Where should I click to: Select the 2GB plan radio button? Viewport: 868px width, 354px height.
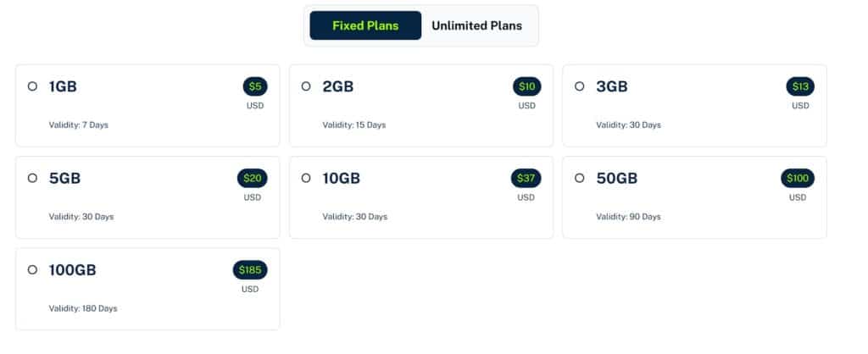pos(306,86)
